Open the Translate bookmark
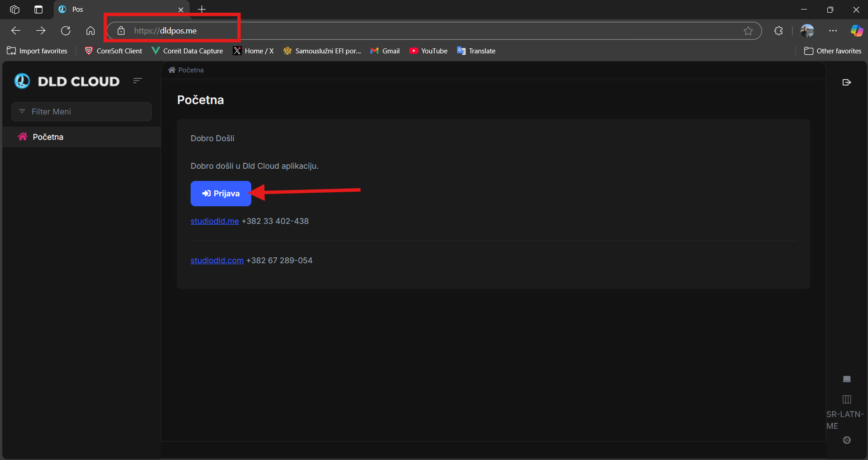Viewport: 868px width, 460px height. coord(476,51)
